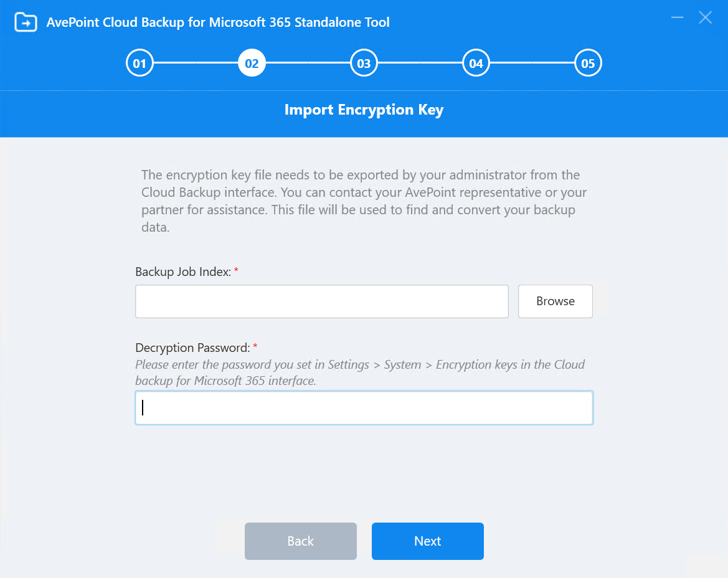728x578 pixels.
Task: Place cursor in the Decryption Password field
Action: (x=364, y=407)
